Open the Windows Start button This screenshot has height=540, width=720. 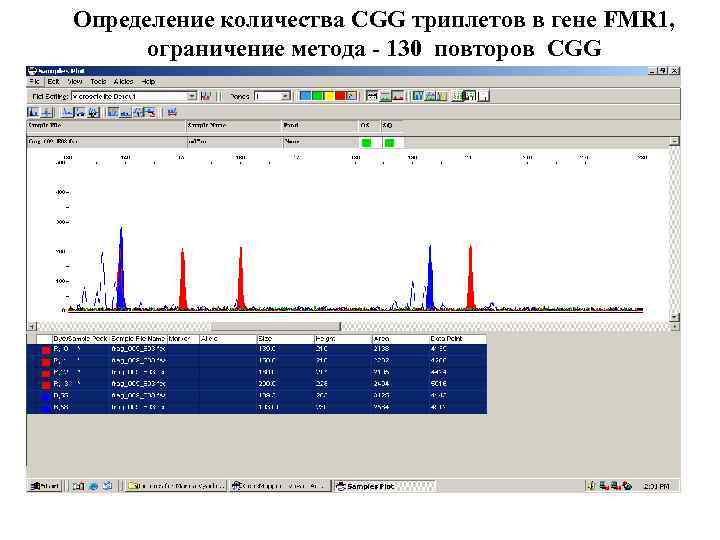(45, 486)
